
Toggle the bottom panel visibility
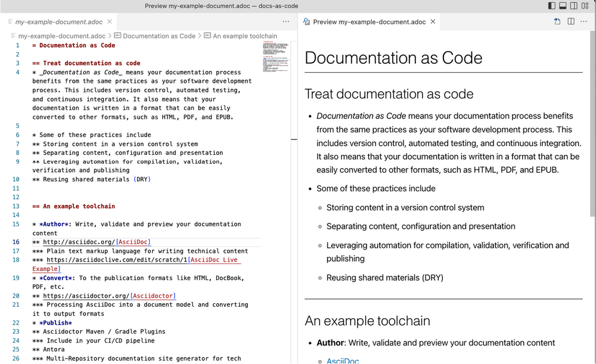click(x=563, y=5)
